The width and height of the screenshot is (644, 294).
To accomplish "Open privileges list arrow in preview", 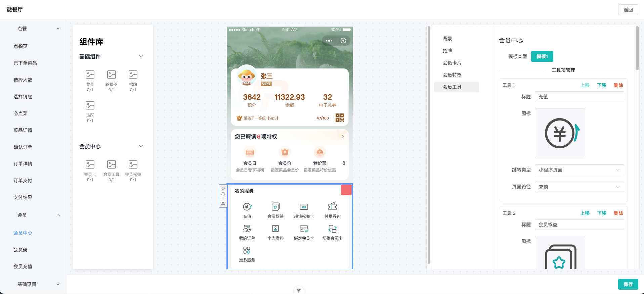I will (343, 137).
